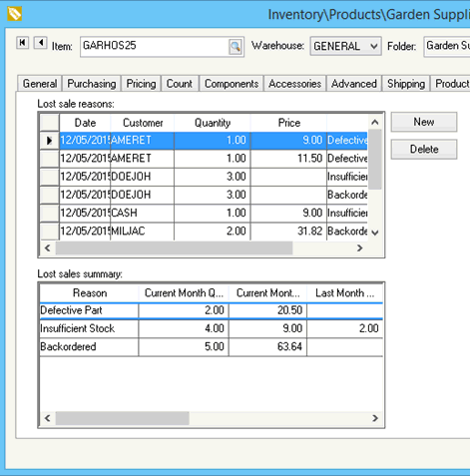Screen dimensions: 470x476
Task: Select row marker arrow for first AMERET row
Action: [x=50, y=141]
